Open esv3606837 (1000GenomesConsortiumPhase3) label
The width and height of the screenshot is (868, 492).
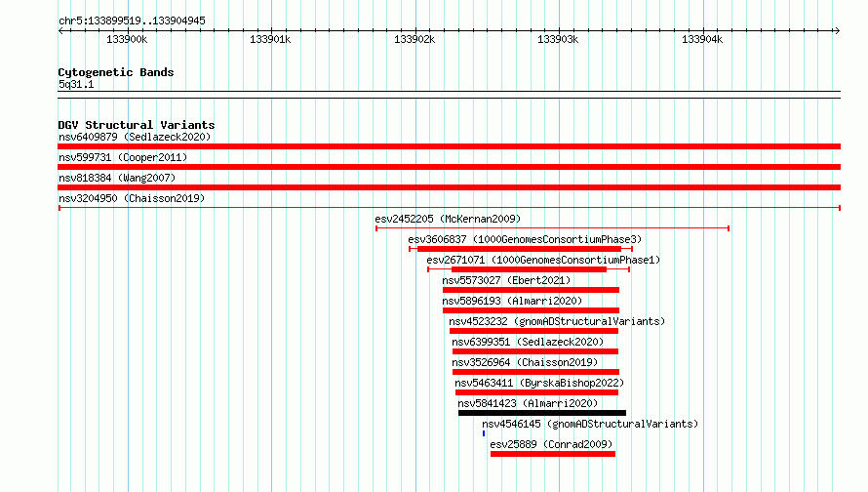[525, 239]
